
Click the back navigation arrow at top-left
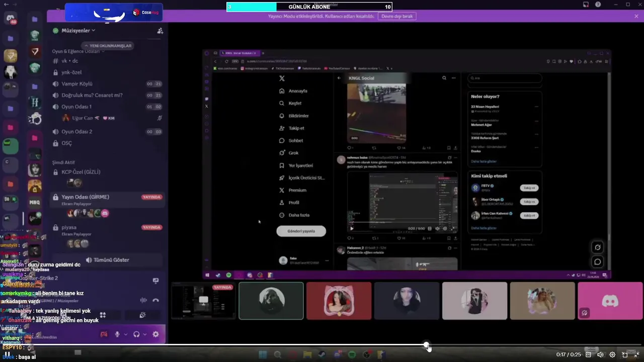pyautogui.click(x=6, y=4)
